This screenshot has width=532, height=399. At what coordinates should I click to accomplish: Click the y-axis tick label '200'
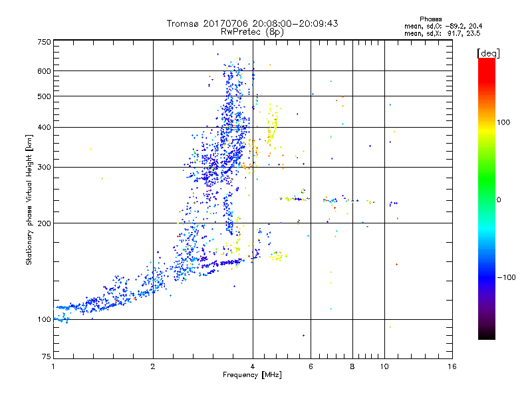pyautogui.click(x=44, y=223)
